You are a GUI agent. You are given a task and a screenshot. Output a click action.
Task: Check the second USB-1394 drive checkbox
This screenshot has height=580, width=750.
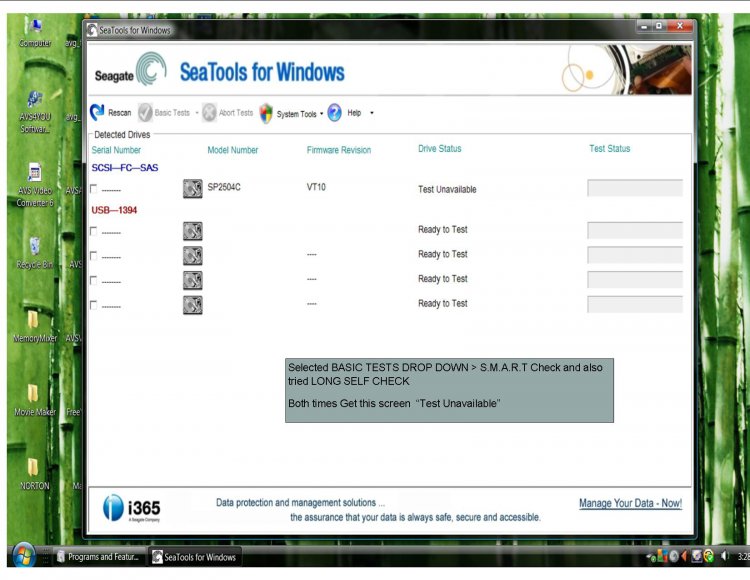94,256
